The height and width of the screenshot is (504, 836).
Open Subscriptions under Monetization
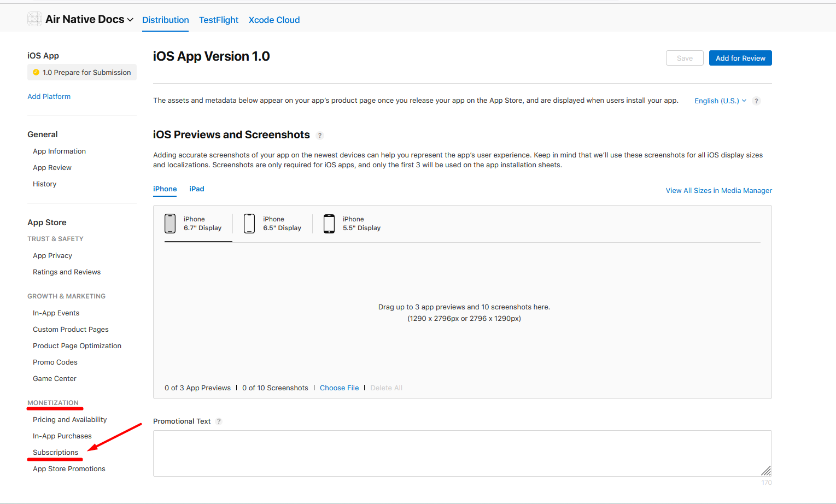tap(55, 452)
